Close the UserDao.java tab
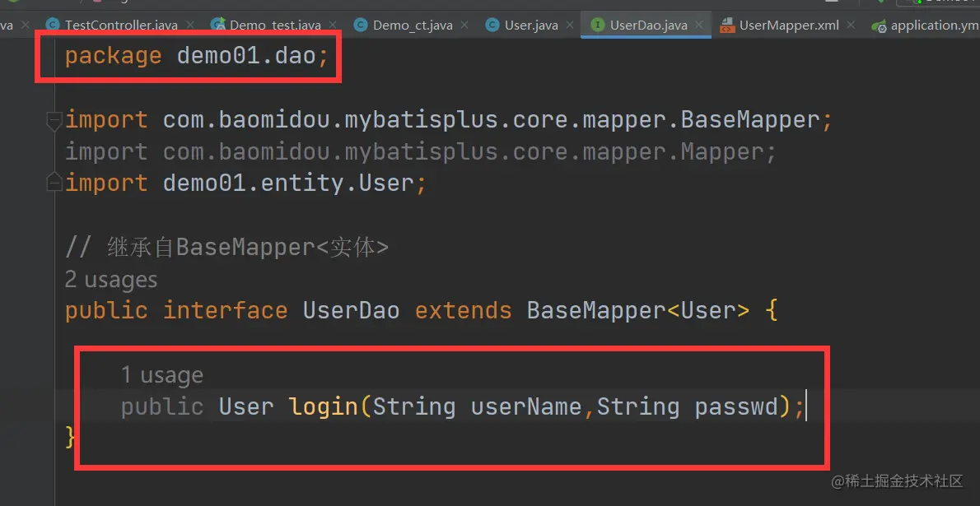This screenshot has width=980, height=506. 699,26
